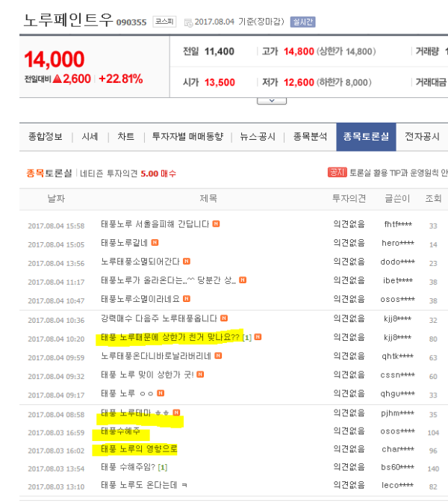Select the 종목토론실 tab
Image resolution: width=448 pixels, height=503 pixels.
(x=366, y=137)
